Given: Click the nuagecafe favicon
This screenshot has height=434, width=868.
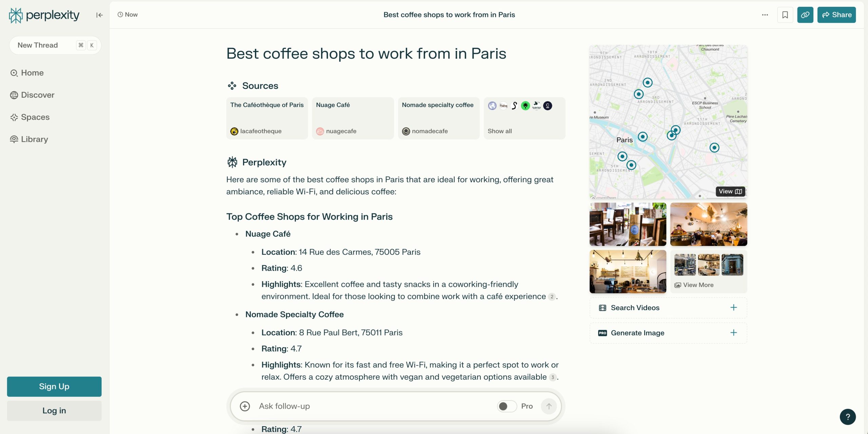Looking at the screenshot, I should point(320,131).
